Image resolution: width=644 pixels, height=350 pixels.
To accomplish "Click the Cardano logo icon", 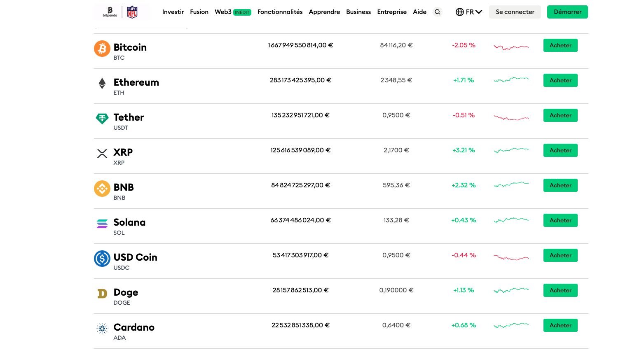I will pos(102,329).
